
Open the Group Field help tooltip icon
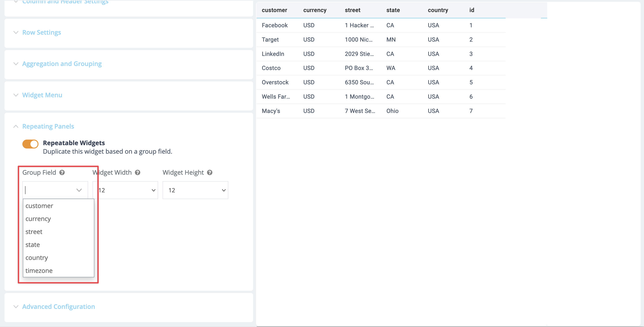coord(62,172)
